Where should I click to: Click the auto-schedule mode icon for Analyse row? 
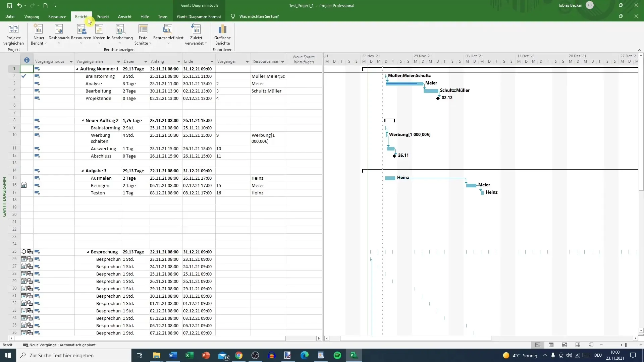pyautogui.click(x=37, y=83)
